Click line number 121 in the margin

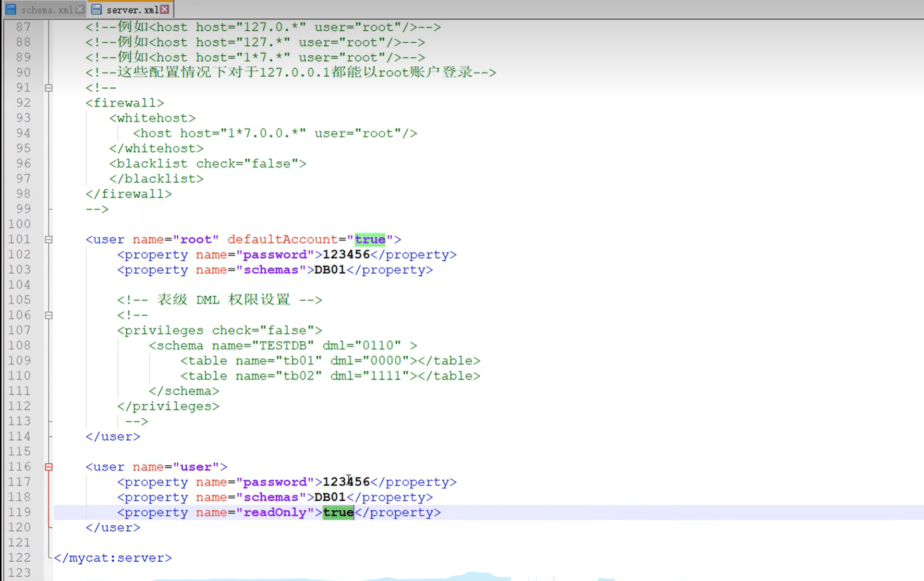click(x=19, y=542)
